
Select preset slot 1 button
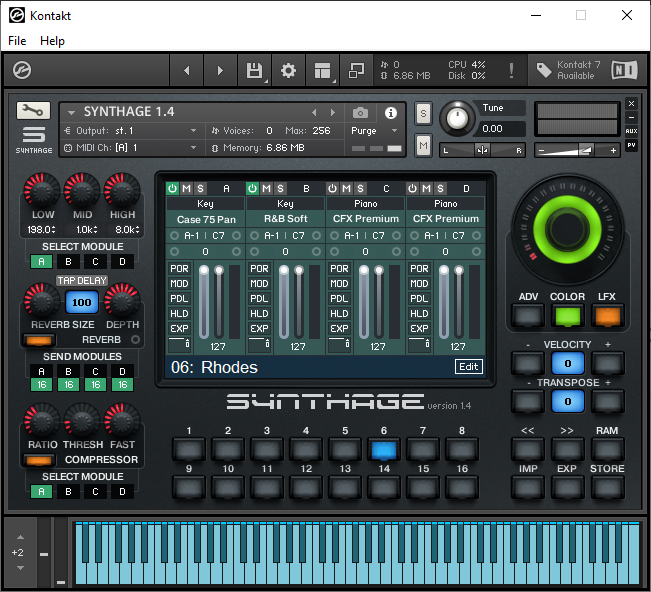189,449
